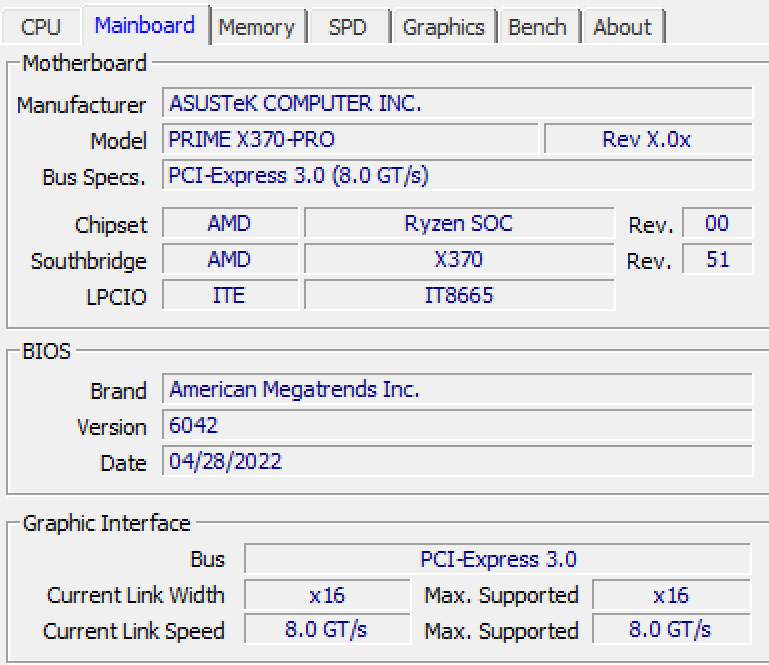
Task: Click the Bus Specs. label
Action: tap(94, 178)
